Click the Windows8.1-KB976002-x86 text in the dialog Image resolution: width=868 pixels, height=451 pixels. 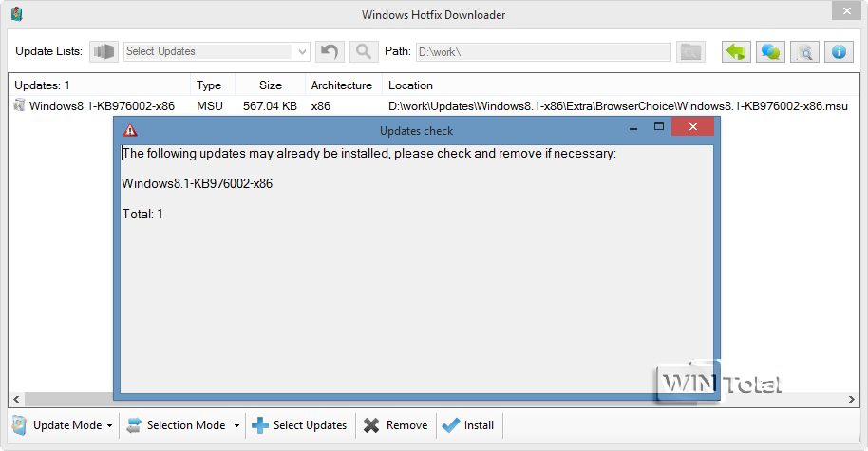(x=198, y=183)
